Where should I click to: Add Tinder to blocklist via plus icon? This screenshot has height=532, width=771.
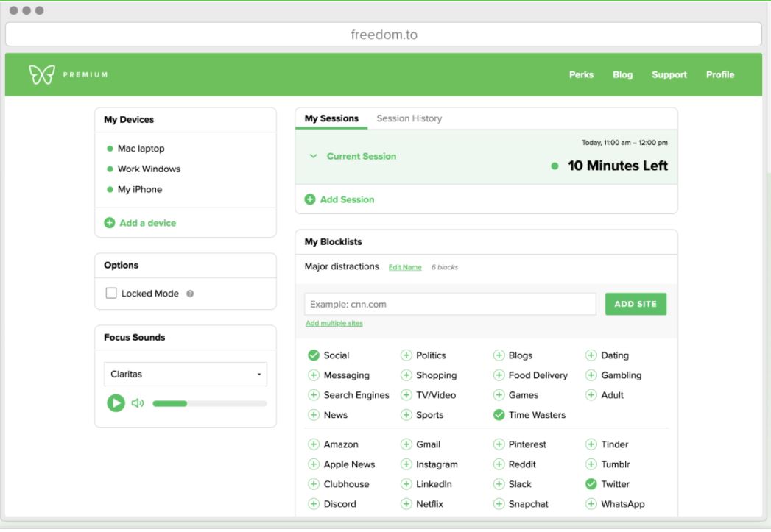point(591,444)
